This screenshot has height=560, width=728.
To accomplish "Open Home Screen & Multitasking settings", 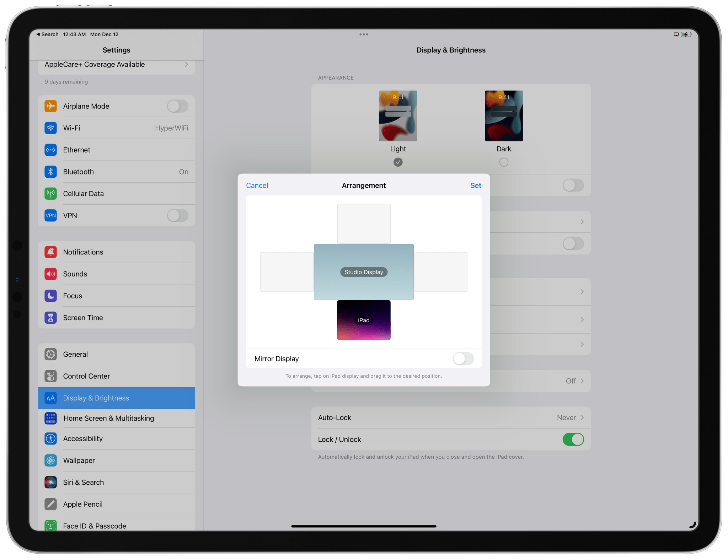I will tap(116, 418).
